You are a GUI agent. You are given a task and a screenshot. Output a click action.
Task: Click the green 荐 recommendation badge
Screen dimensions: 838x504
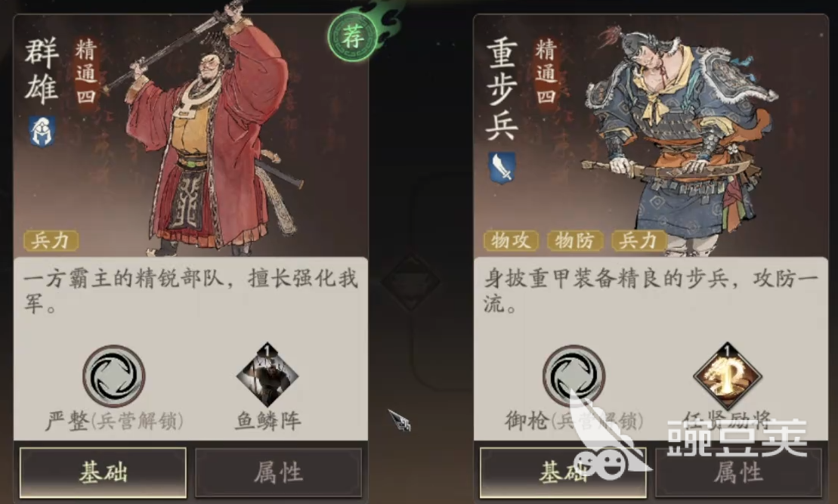pos(353,38)
